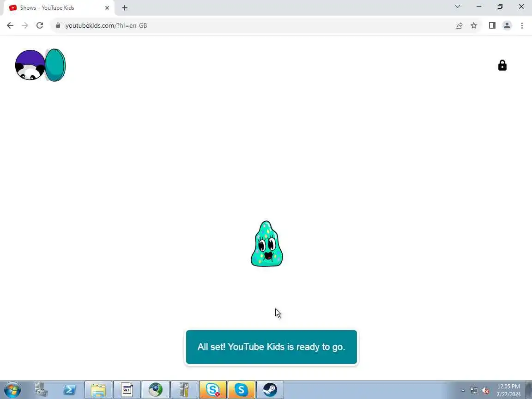532x399 pixels.
Task: Go back to previous page
Action: 10,25
